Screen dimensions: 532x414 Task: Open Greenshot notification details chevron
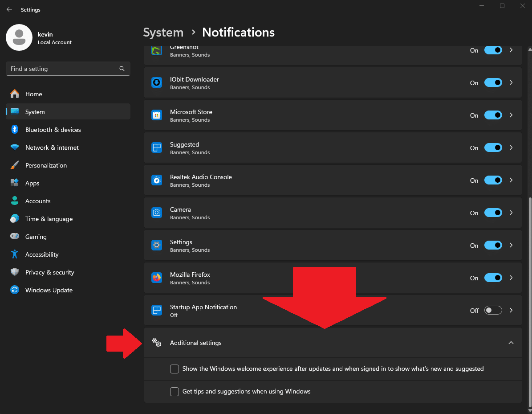[x=511, y=50]
